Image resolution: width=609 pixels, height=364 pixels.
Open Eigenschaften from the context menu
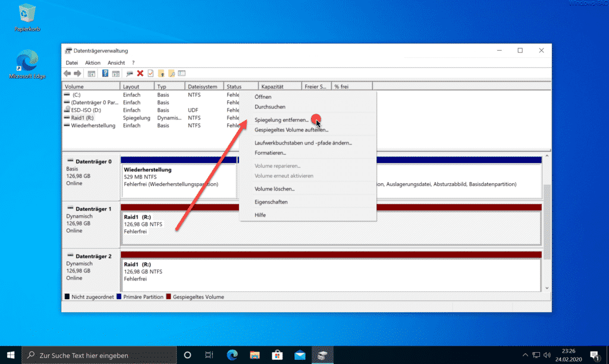coord(308,202)
